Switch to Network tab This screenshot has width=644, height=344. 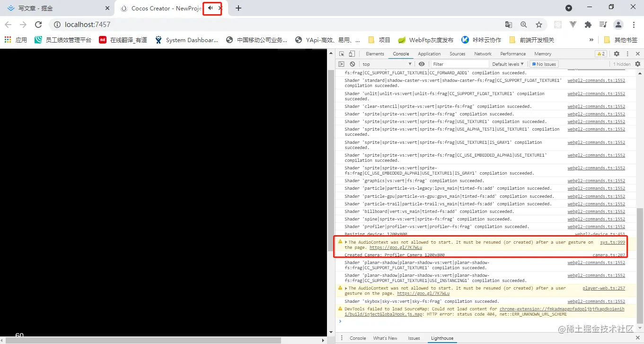pos(483,54)
